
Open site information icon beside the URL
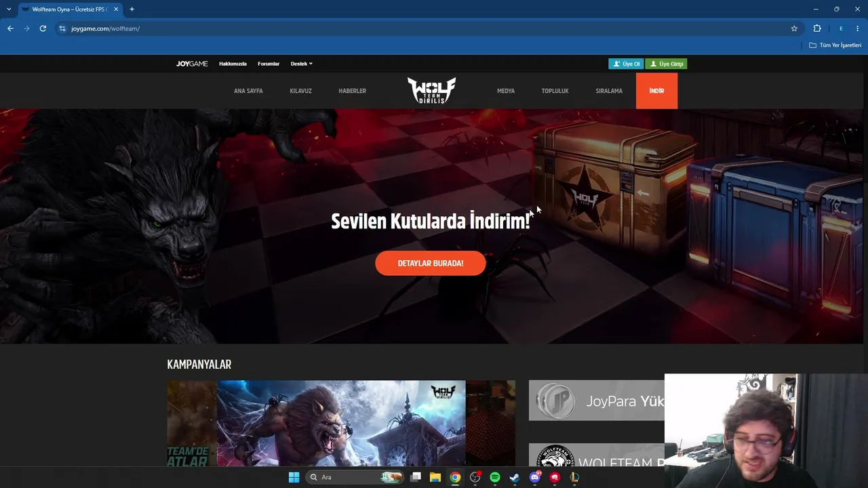point(62,28)
